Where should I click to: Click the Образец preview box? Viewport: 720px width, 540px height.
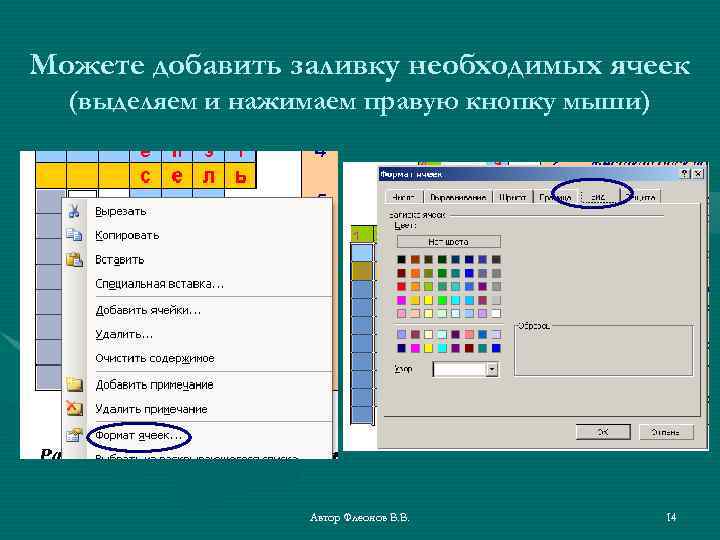point(603,350)
